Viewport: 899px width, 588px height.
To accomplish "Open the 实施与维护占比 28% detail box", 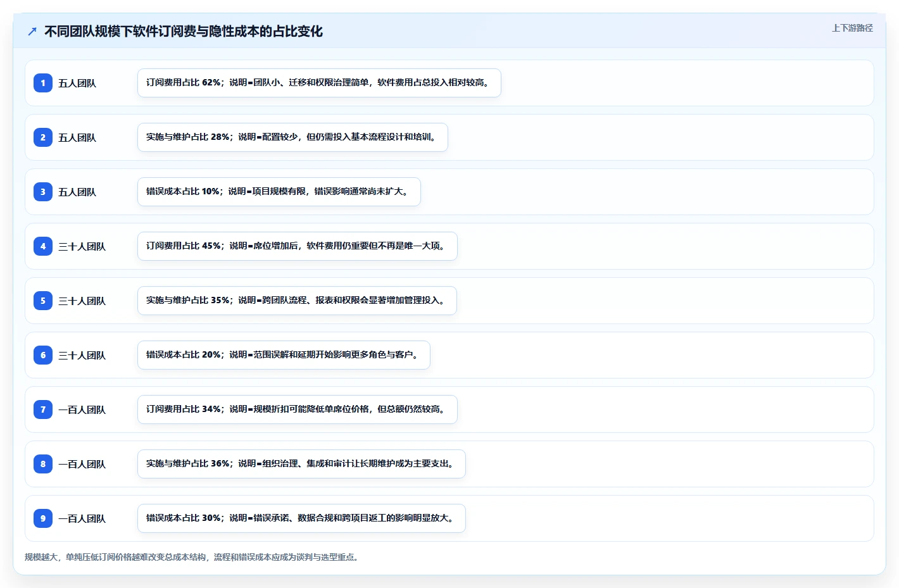I will point(292,137).
